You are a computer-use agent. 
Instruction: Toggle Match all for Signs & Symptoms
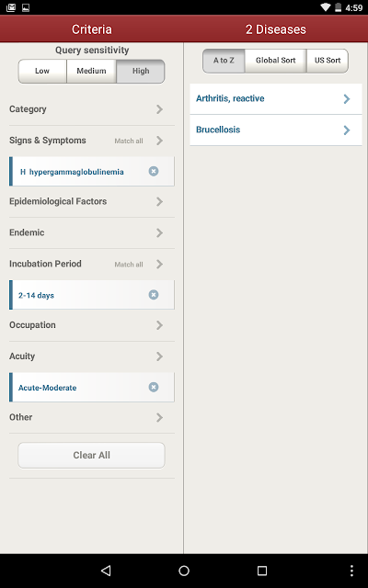129,141
